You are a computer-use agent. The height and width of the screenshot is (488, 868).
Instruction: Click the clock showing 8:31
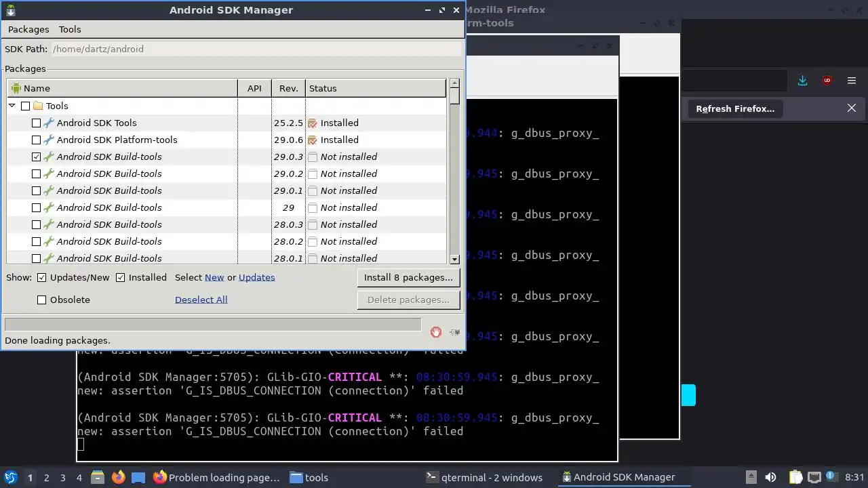(x=854, y=477)
